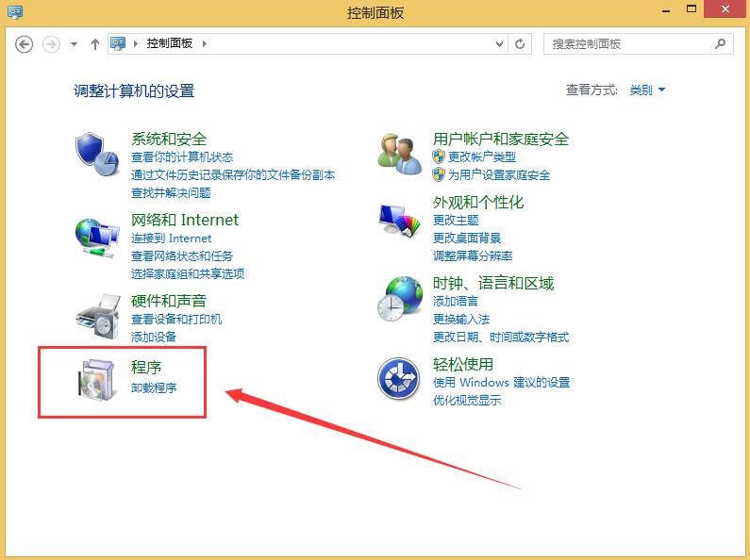This screenshot has width=750, height=560.
Task: Click the Programs disc box icon
Action: point(96,379)
